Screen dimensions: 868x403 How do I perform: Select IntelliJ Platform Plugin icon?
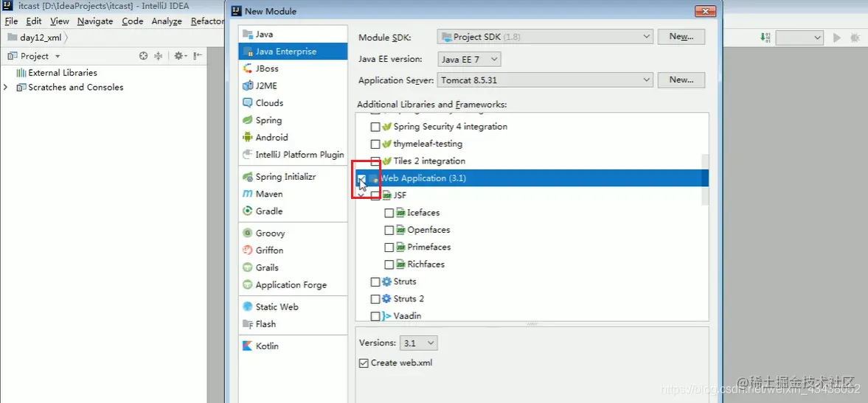pyautogui.click(x=248, y=155)
